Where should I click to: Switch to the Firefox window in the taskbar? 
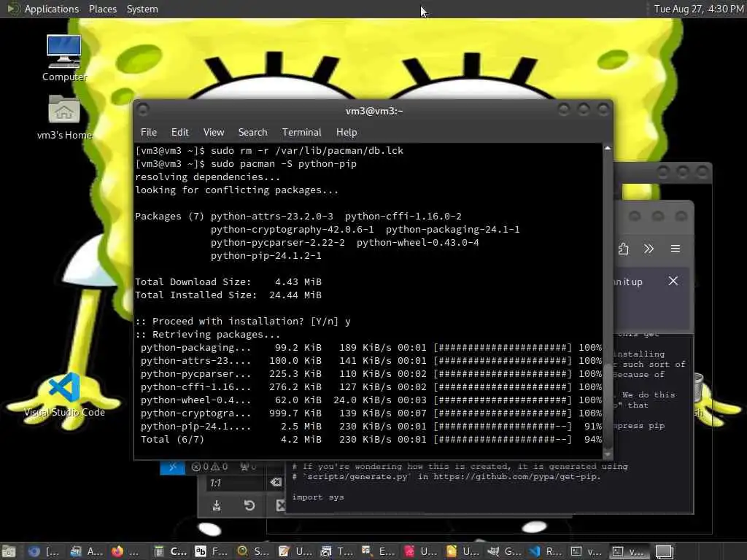point(125,551)
